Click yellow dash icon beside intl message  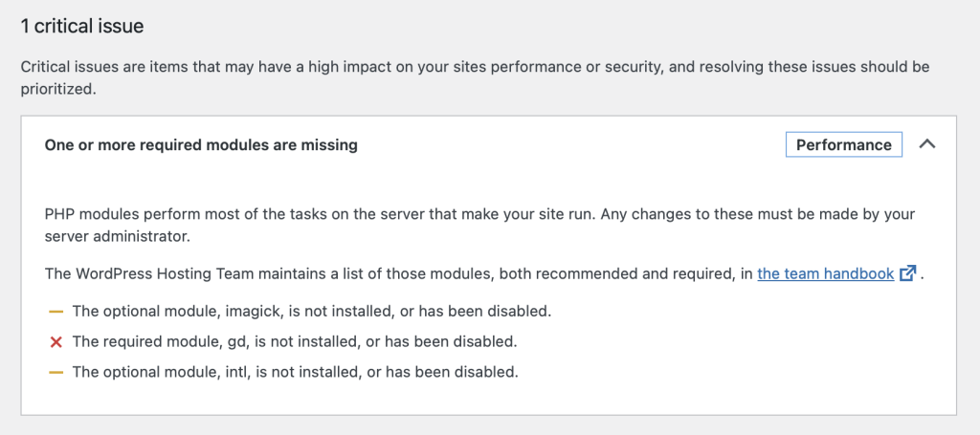click(56, 373)
